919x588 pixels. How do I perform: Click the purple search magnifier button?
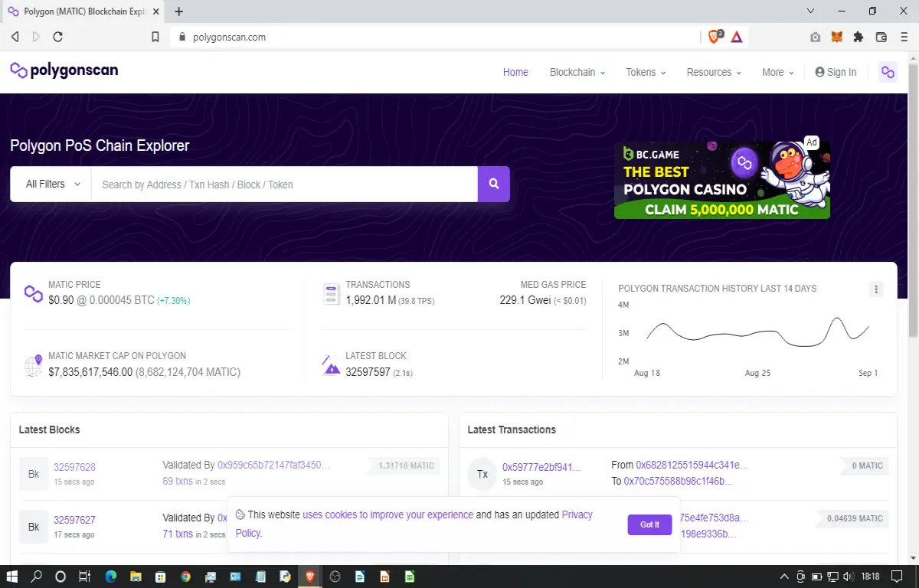(494, 184)
